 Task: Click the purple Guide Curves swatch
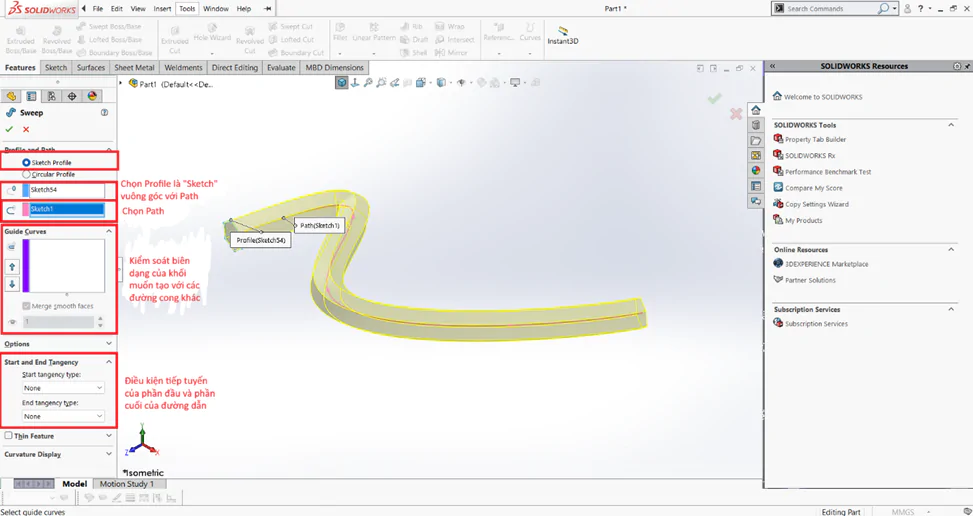[x=26, y=265]
